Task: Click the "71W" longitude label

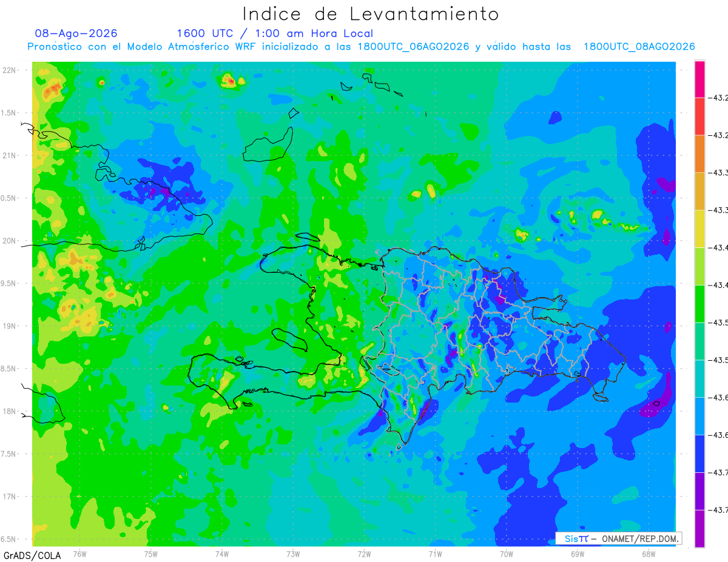Action: [435, 554]
